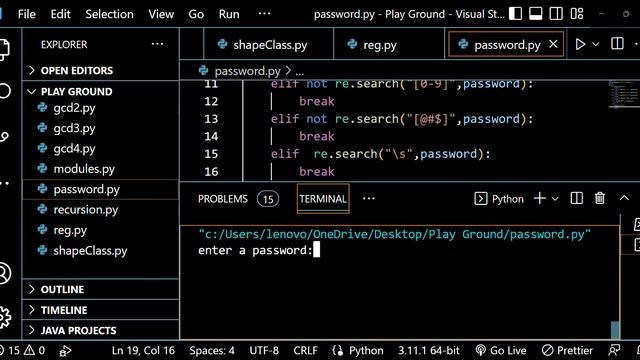Click password.py in the breadcrumb

pyautogui.click(x=247, y=71)
